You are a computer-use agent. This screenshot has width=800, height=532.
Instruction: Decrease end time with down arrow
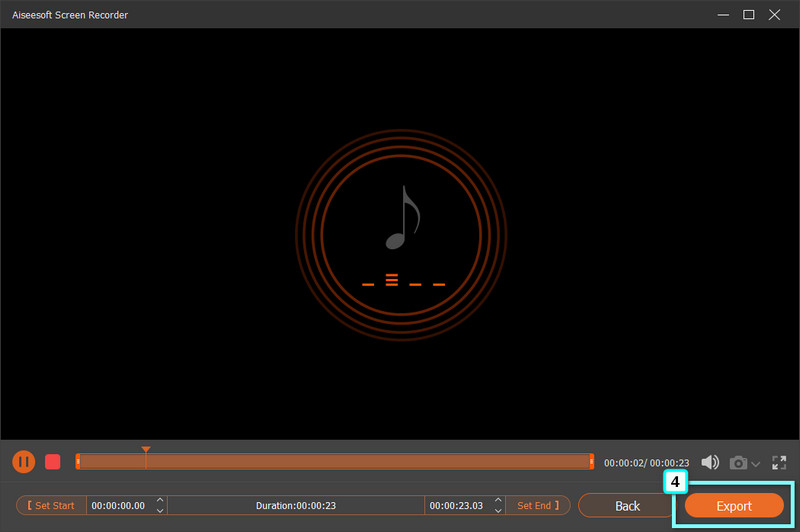498,511
